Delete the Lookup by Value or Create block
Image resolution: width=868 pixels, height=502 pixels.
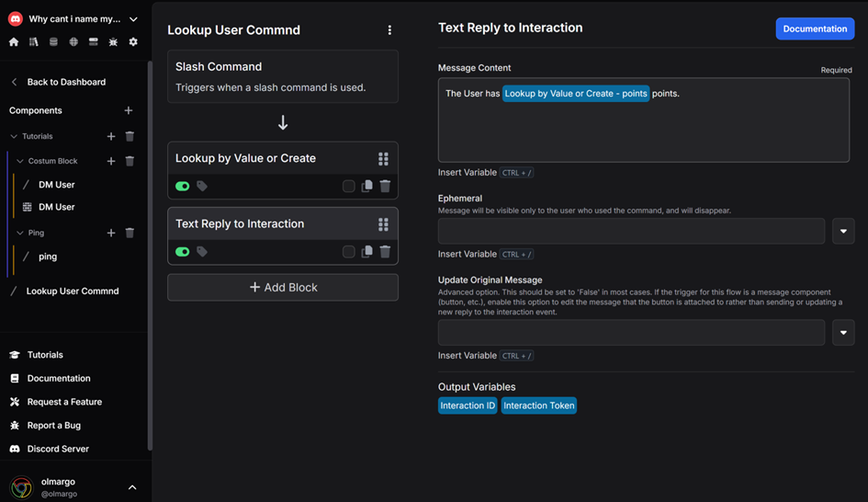pos(385,186)
